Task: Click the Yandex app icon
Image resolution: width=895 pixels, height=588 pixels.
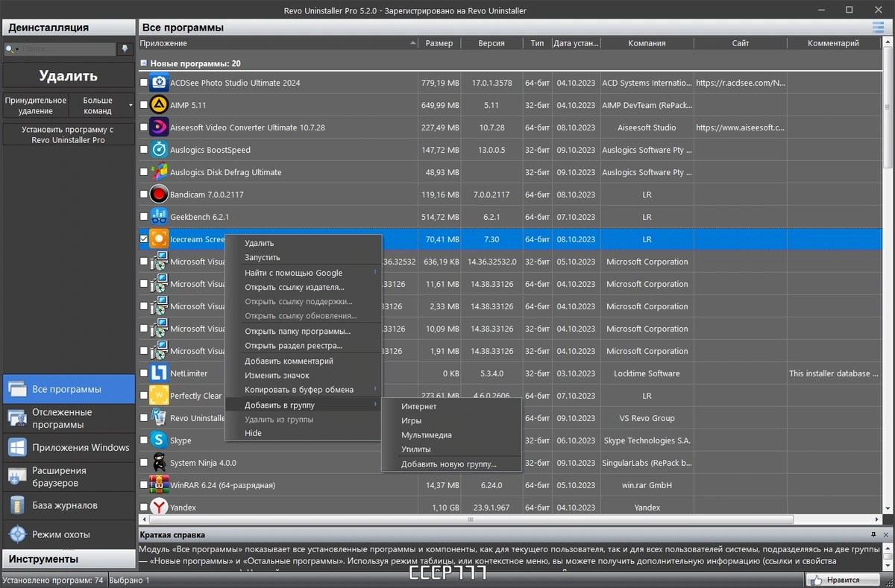Action: tap(159, 508)
